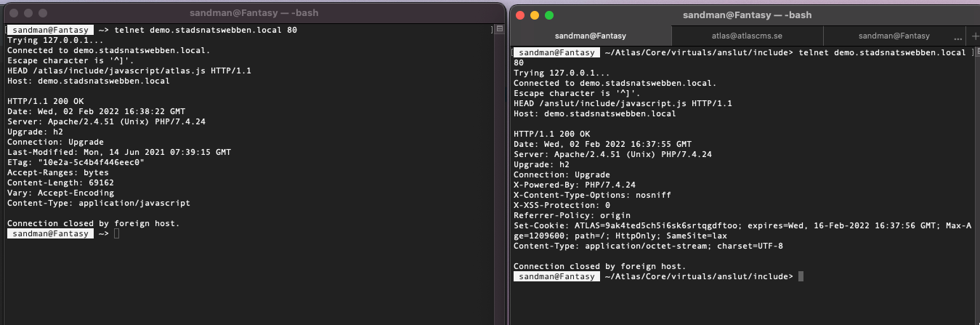Click the HEAD /anslut/include/javascript.js request line
The image size is (980, 325).
tap(623, 103)
